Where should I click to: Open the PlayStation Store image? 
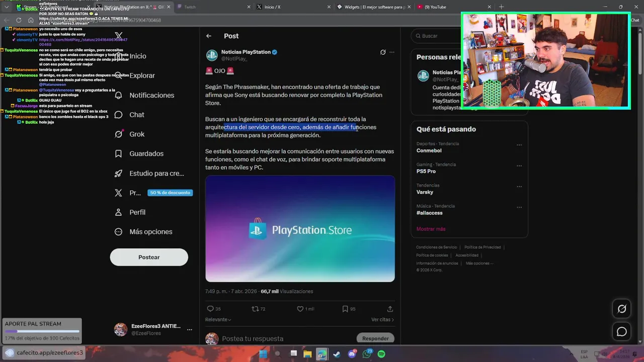(x=300, y=229)
